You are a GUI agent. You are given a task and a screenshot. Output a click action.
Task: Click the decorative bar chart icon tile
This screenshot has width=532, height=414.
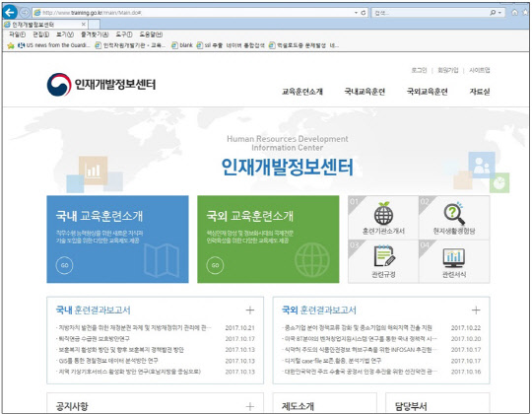click(x=93, y=171)
